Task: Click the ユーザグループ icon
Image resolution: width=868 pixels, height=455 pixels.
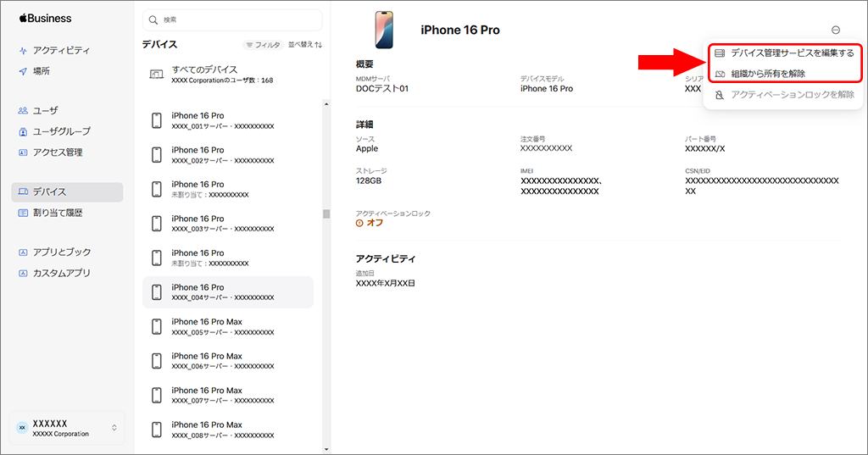Action: pos(23,131)
